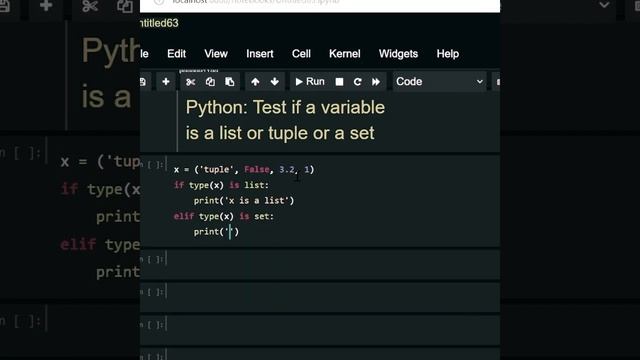This screenshot has width=640, height=360.
Task: Open the Insert menu
Action: [260, 54]
